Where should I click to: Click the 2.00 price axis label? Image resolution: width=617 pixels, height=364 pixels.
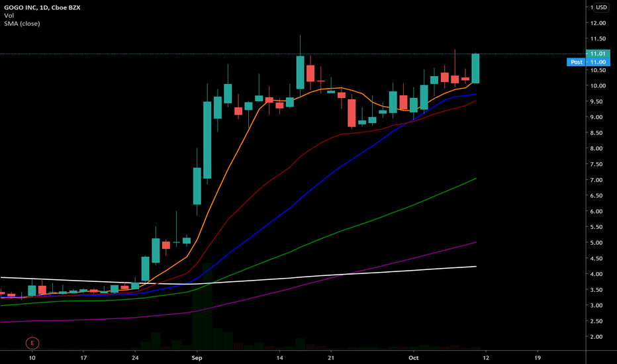coord(596,337)
